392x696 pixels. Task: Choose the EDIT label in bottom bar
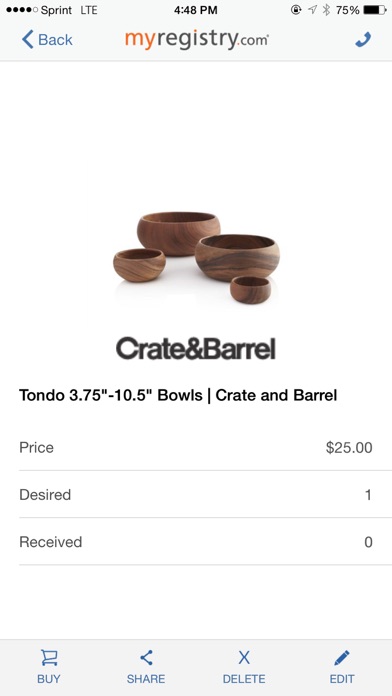pyautogui.click(x=342, y=679)
